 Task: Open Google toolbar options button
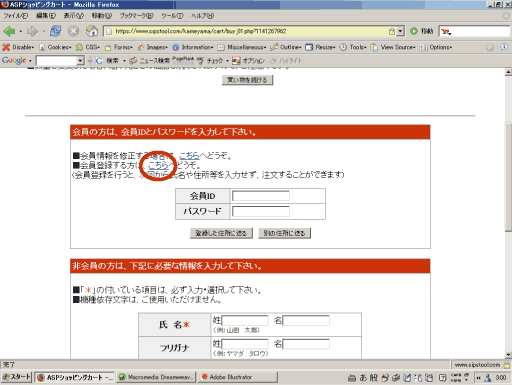point(249,61)
